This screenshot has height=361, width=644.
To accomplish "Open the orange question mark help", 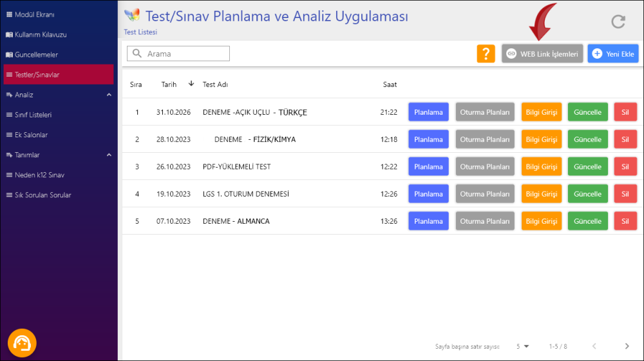I will [x=486, y=54].
